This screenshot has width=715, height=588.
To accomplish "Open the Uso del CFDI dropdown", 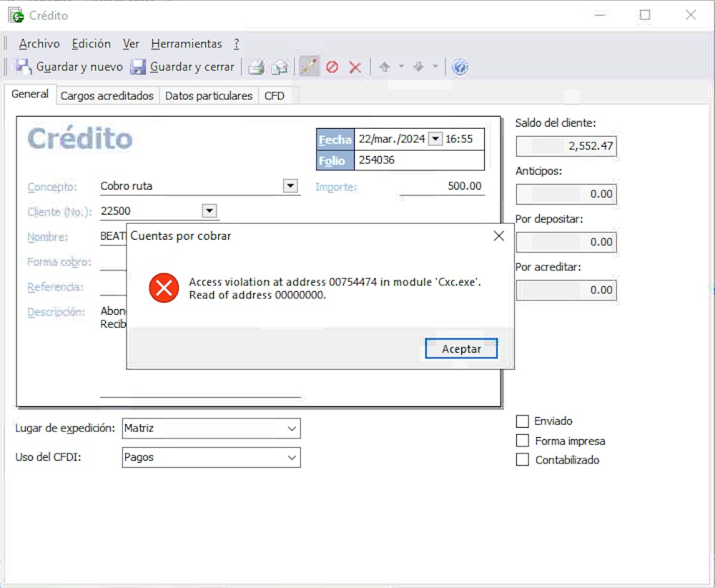I will (291, 457).
